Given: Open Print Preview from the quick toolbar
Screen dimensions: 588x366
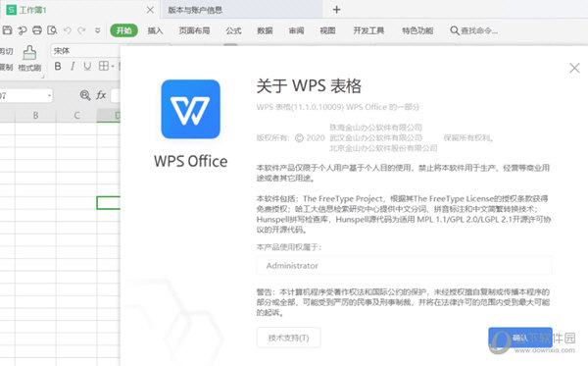Looking at the screenshot, I should click(52, 30).
